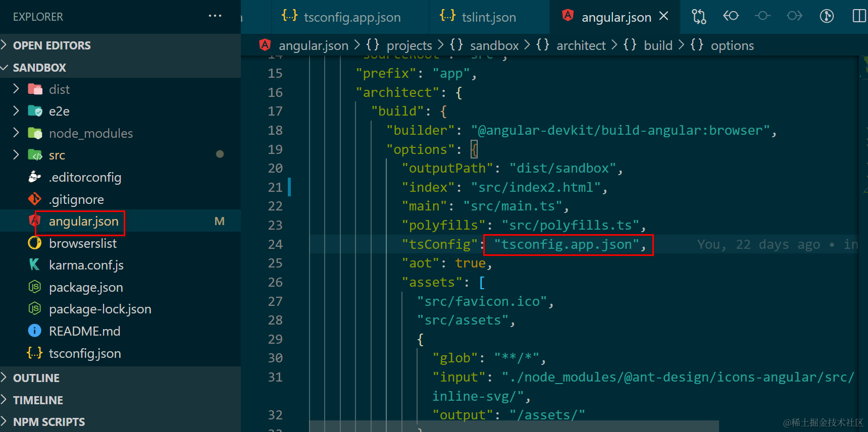Collapse the SANDBOX folder section
The image size is (868, 432).
coord(120,68)
